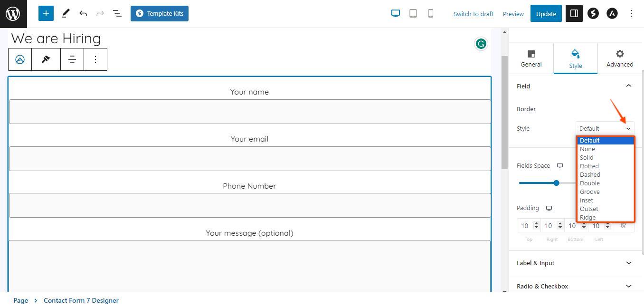Open the document overview list icon
644x307 pixels.
pyautogui.click(x=117, y=14)
